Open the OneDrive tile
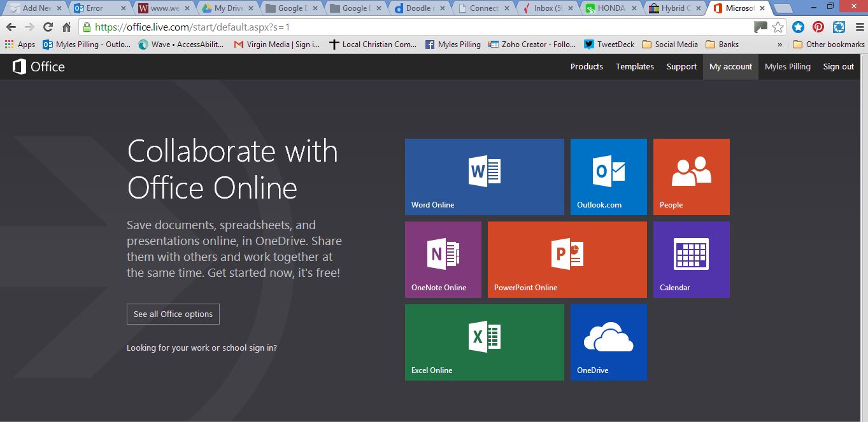Screen dimensions: 868x422 coord(608,342)
